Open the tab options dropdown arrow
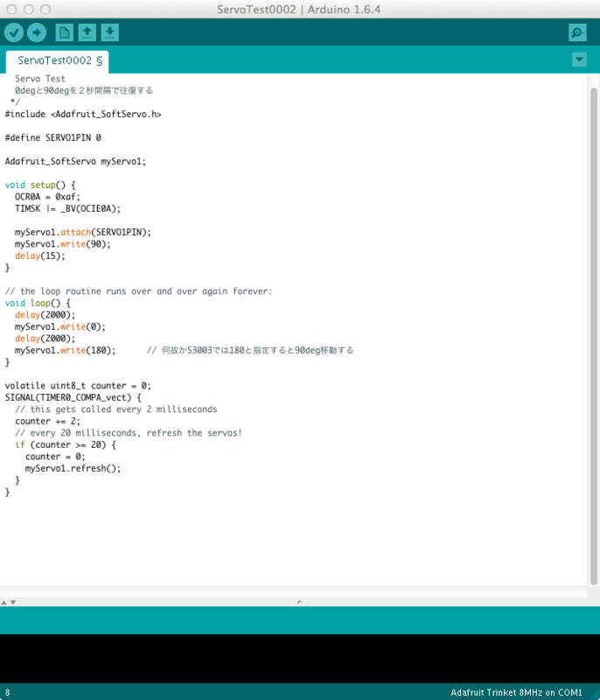 coord(579,59)
